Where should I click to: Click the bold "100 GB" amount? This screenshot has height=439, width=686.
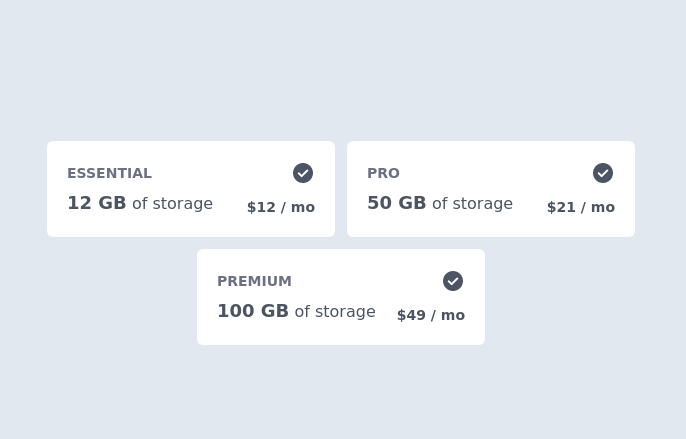point(253,311)
